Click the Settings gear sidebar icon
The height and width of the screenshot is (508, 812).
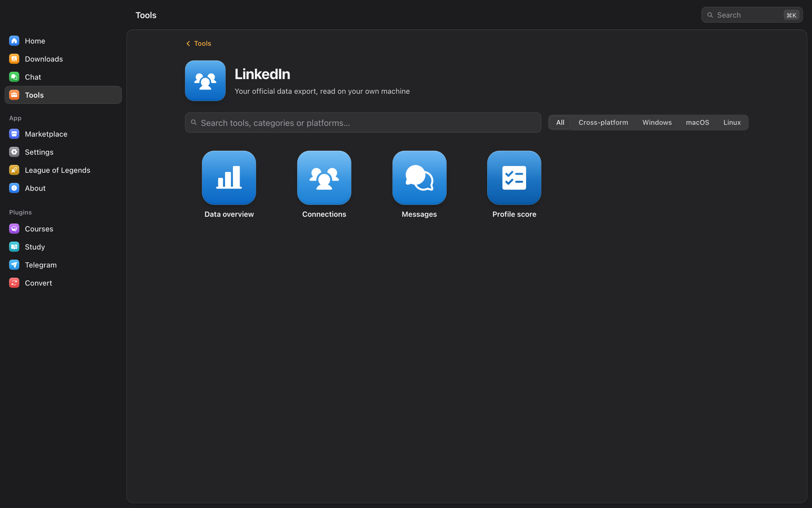click(14, 152)
